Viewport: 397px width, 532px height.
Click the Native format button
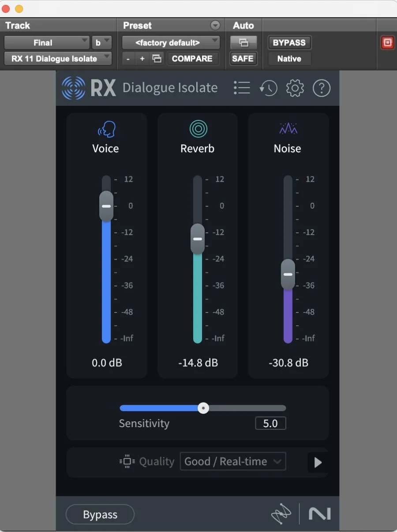(x=289, y=59)
